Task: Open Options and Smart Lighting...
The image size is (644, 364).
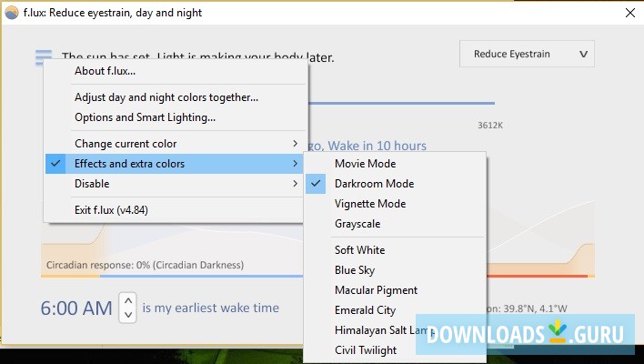Action: coord(176,117)
